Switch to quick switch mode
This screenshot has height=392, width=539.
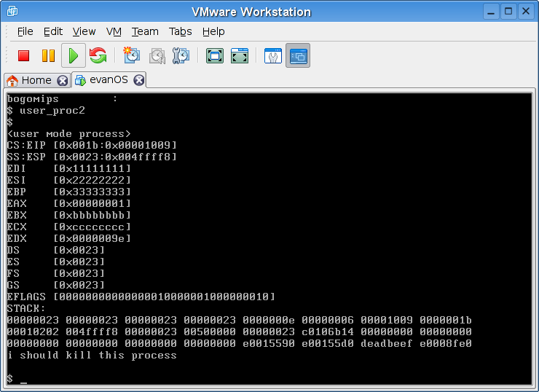(x=239, y=55)
